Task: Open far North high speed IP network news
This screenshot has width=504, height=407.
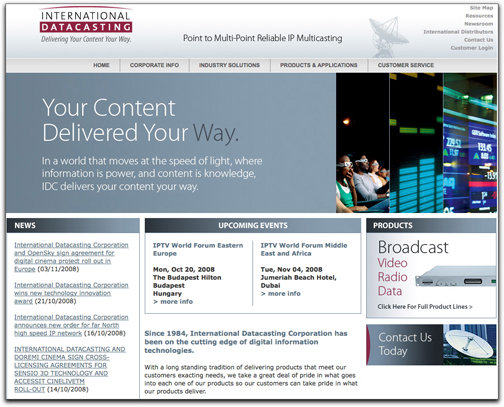Action: tap(71, 325)
